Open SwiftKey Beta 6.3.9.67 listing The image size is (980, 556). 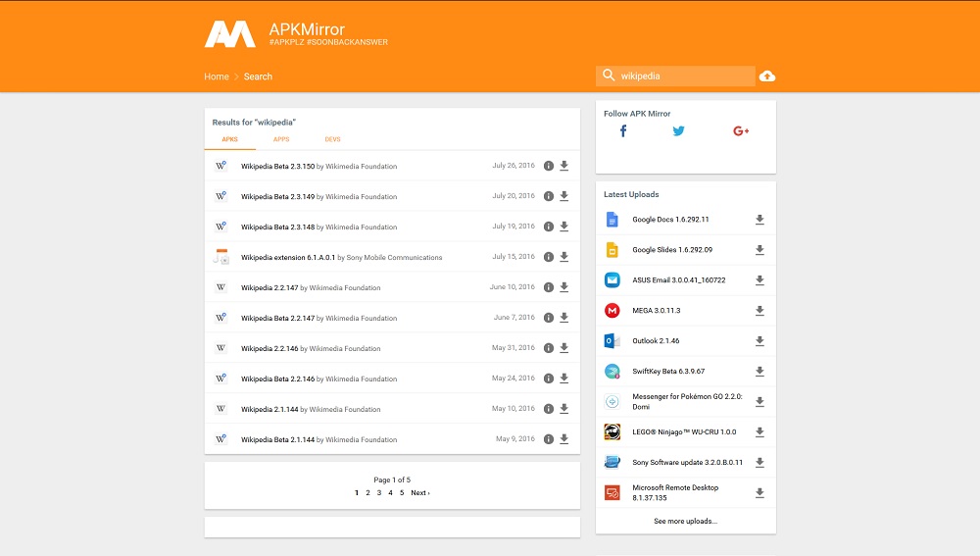pos(668,371)
